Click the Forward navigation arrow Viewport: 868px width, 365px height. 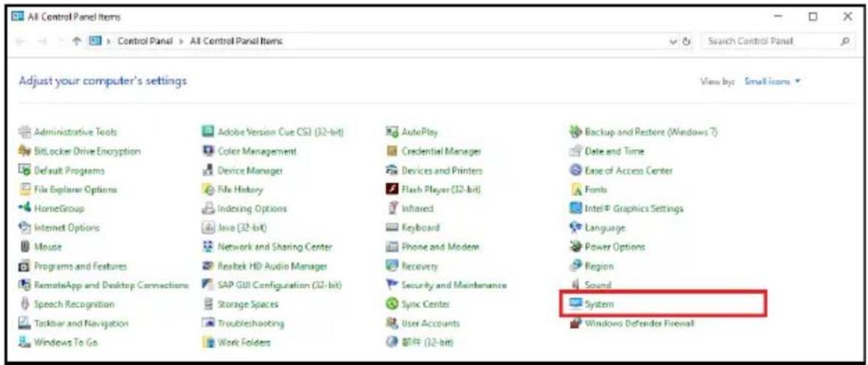pos(43,41)
